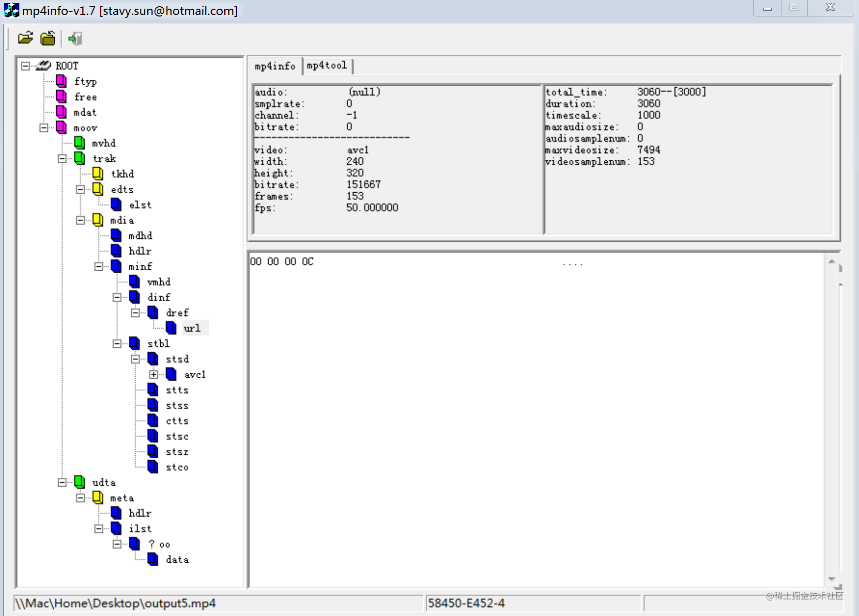Screen dimensions: 859x616
Task: Collapse the trak node
Action: click(62, 158)
